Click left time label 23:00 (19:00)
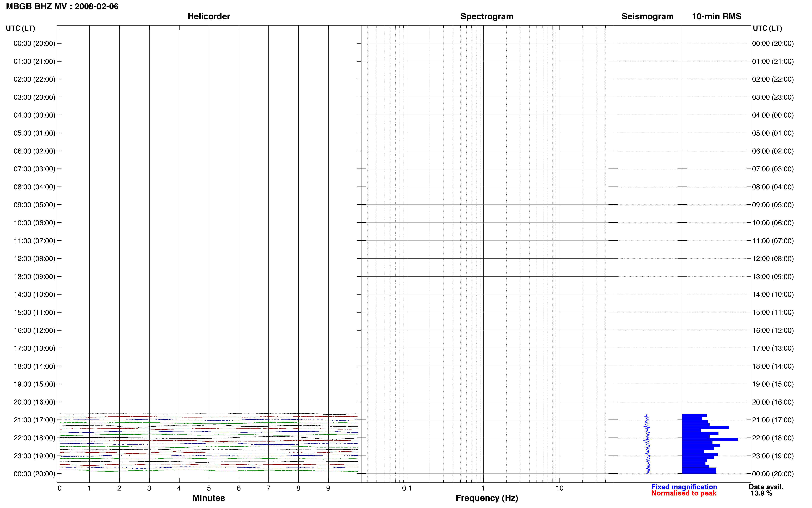812x508 pixels. pyautogui.click(x=34, y=456)
